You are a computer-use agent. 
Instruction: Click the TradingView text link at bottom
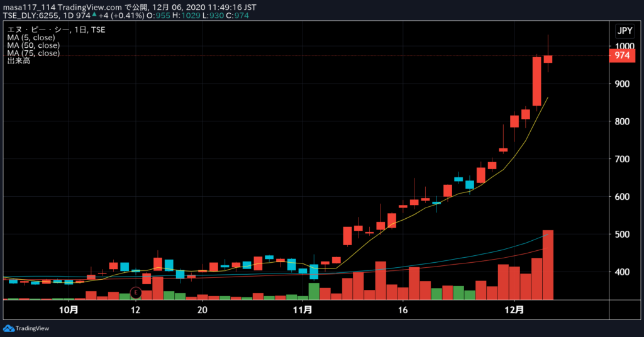(x=32, y=328)
